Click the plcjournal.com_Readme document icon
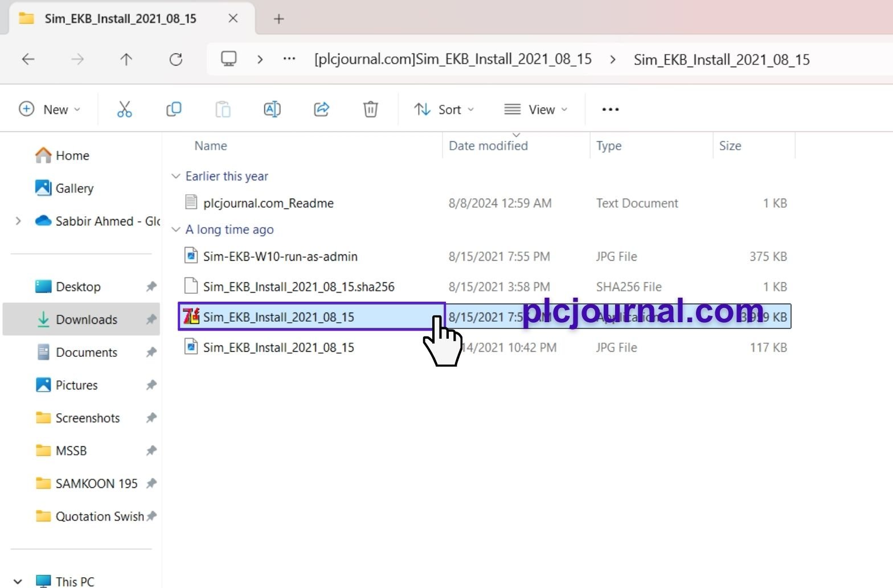 (191, 202)
